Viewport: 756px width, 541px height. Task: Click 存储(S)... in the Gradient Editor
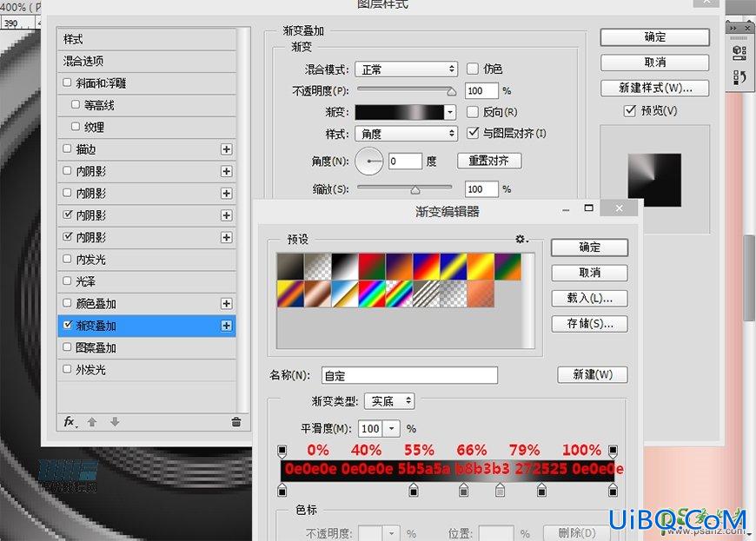589,324
